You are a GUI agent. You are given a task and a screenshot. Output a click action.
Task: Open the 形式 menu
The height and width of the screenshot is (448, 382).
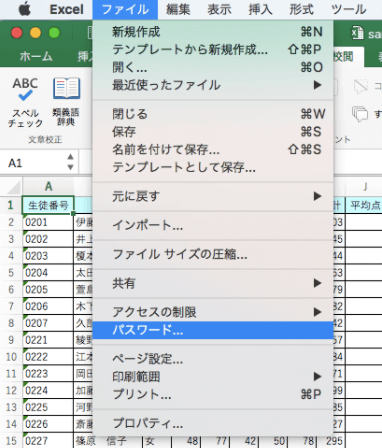tap(301, 9)
